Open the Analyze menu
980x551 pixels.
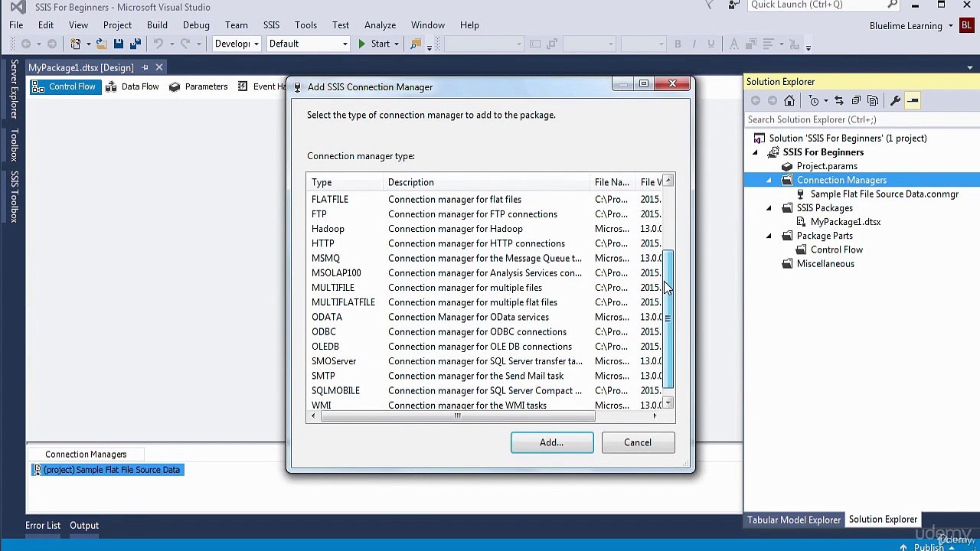(x=380, y=25)
